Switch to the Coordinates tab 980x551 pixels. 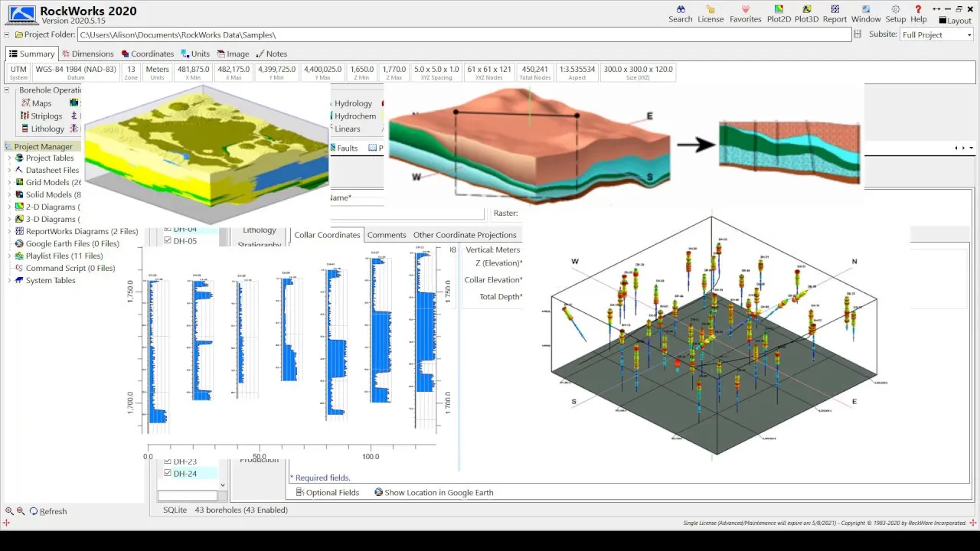146,54
